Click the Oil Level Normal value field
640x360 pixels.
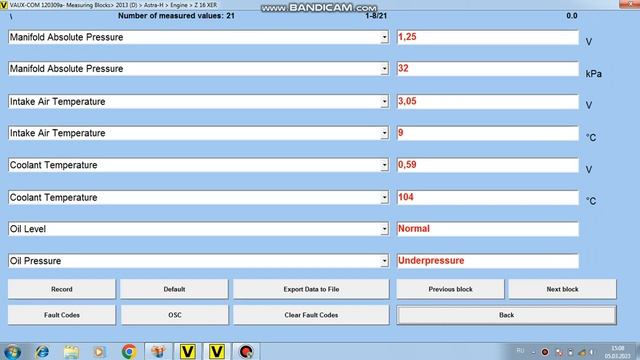pyautogui.click(x=488, y=229)
